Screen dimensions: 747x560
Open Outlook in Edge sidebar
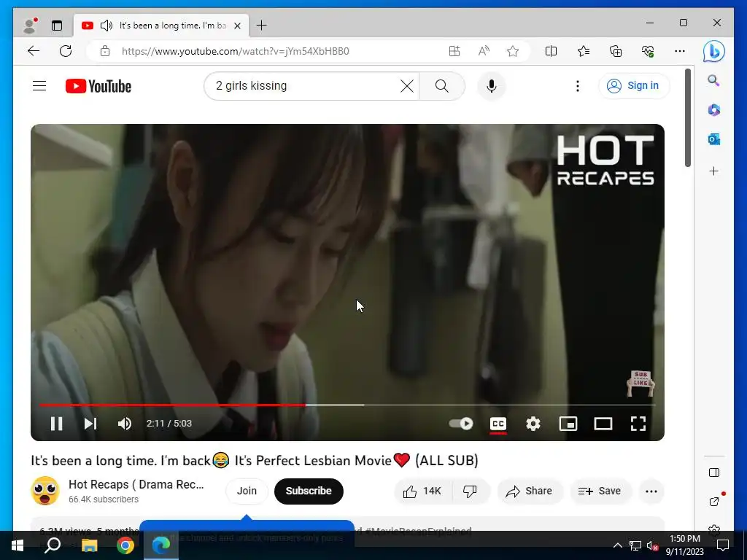pos(713,139)
